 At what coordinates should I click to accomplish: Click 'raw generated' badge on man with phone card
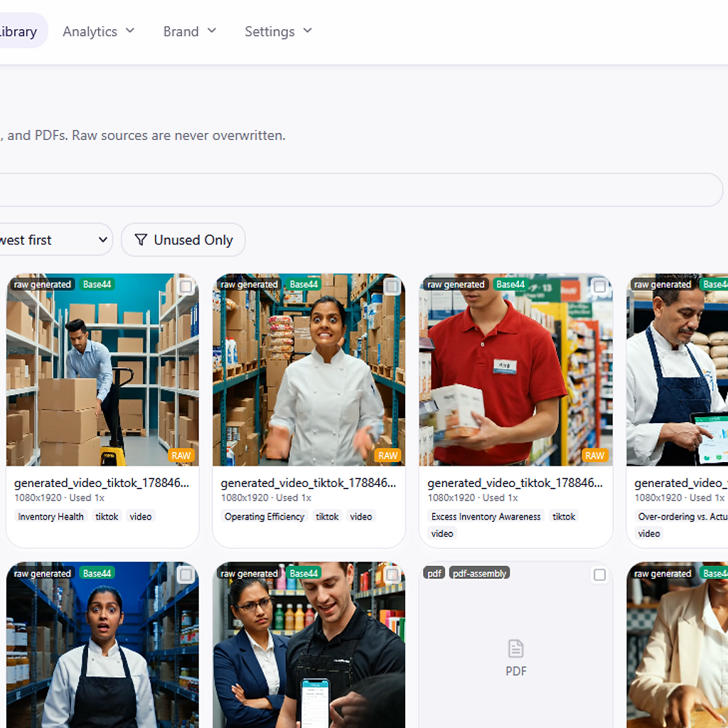(x=250, y=573)
